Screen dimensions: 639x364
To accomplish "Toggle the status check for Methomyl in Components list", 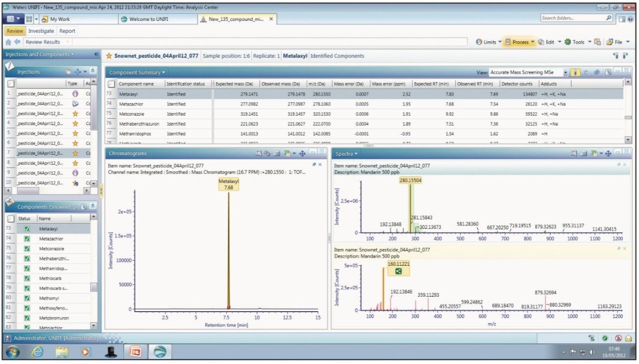I will [27, 297].
